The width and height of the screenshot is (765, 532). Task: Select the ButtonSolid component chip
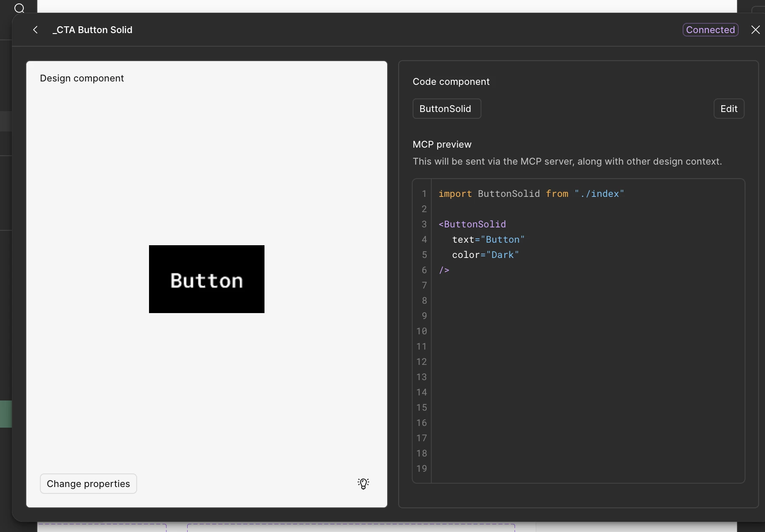[x=447, y=109]
